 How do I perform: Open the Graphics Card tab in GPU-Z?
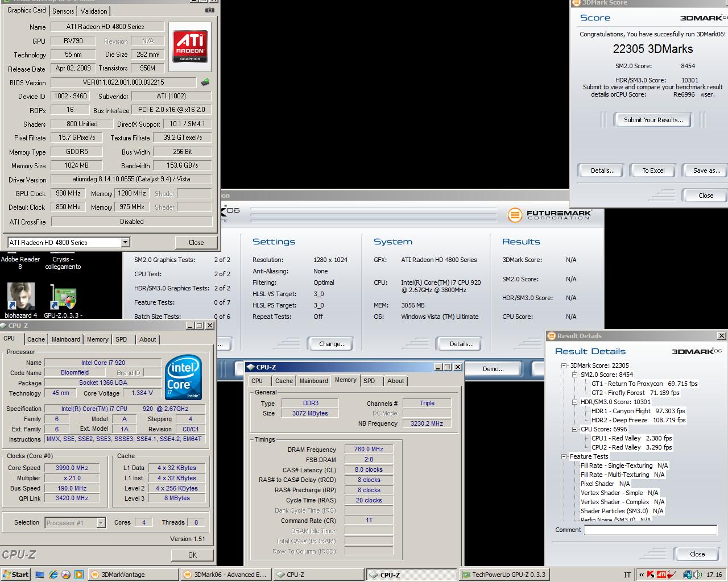coord(26,10)
